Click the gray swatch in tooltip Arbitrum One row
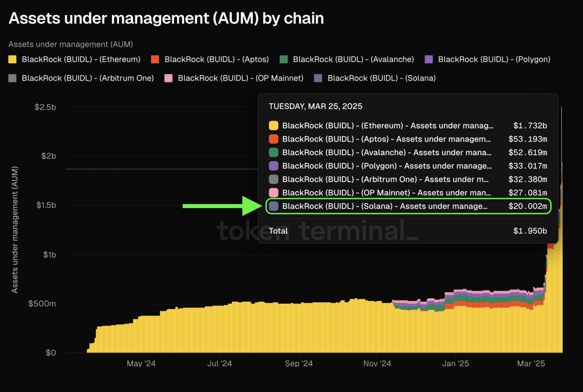 pos(273,179)
